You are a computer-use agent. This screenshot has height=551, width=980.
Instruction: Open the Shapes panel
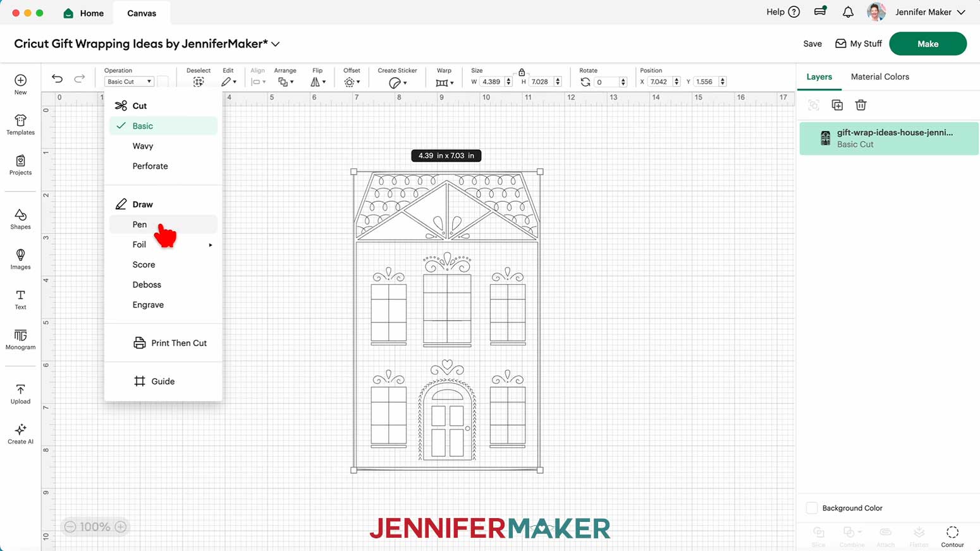pyautogui.click(x=20, y=219)
